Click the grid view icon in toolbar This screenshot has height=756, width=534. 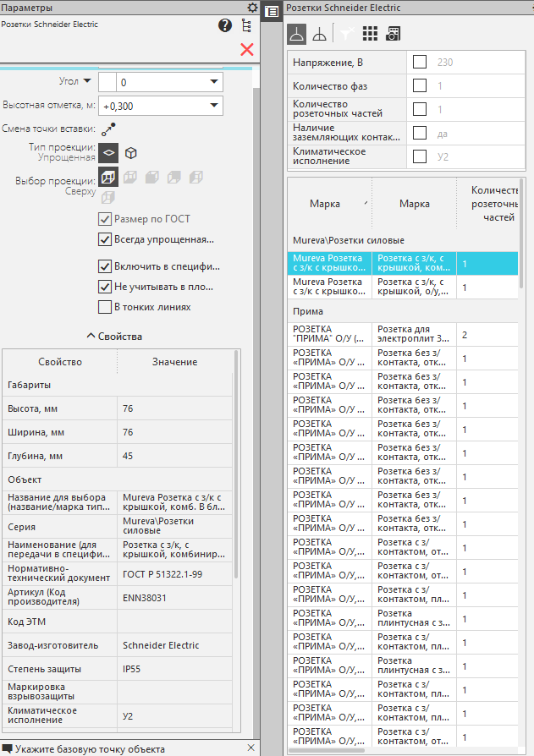(370, 34)
